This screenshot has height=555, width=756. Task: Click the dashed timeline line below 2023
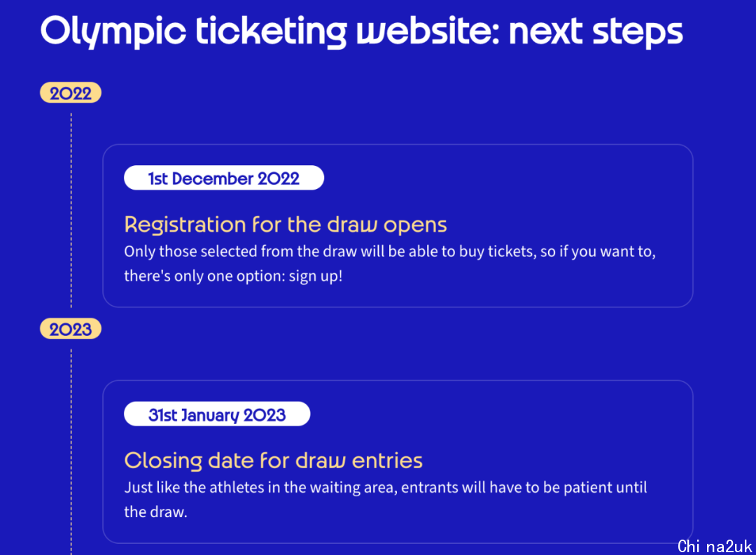click(x=71, y=452)
